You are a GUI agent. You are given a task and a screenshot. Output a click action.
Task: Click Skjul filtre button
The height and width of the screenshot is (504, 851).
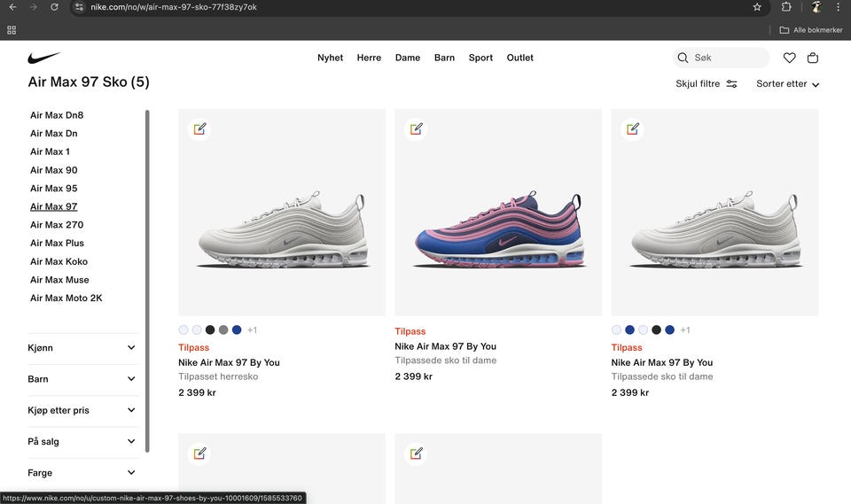coord(707,84)
